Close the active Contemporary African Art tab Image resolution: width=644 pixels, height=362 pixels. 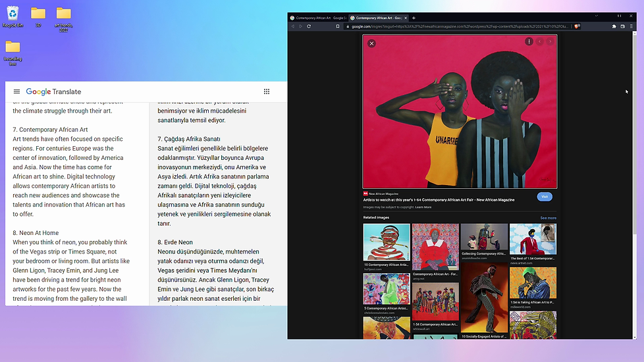(x=406, y=18)
